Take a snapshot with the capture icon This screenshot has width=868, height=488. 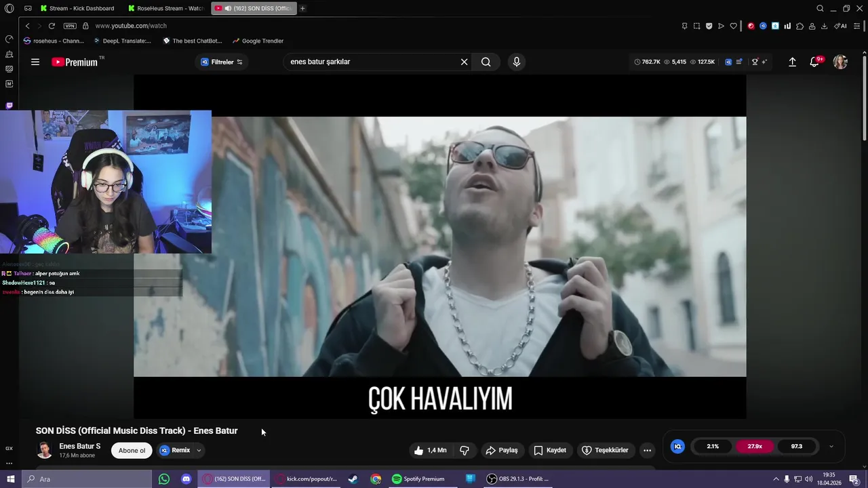click(x=696, y=26)
